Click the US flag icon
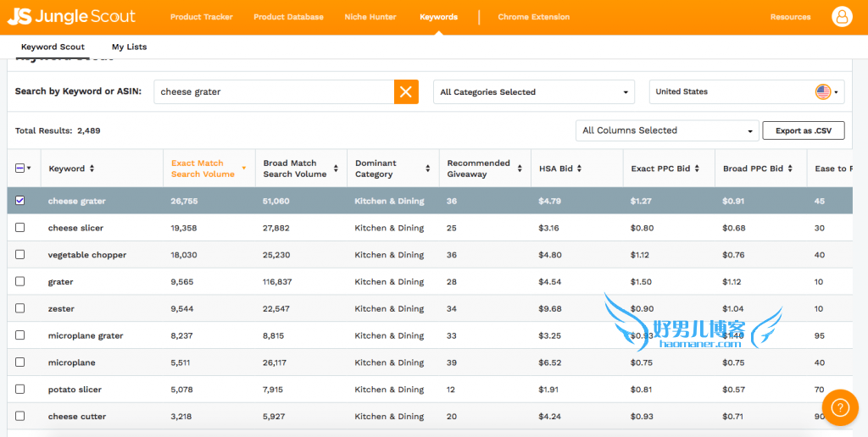Screen dimensions: 868x437 click(x=823, y=91)
